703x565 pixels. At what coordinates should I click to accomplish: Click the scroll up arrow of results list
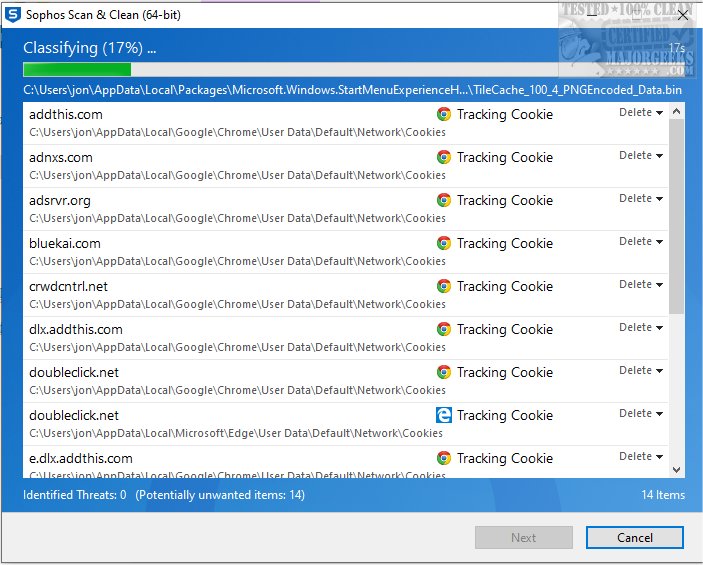(677, 111)
